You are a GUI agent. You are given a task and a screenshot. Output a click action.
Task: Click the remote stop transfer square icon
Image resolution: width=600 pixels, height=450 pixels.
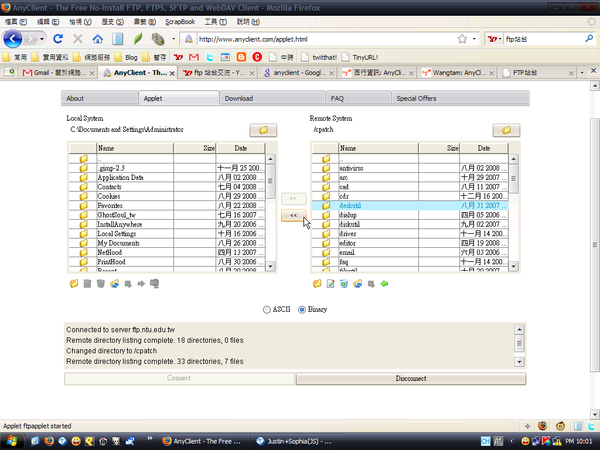point(371,284)
